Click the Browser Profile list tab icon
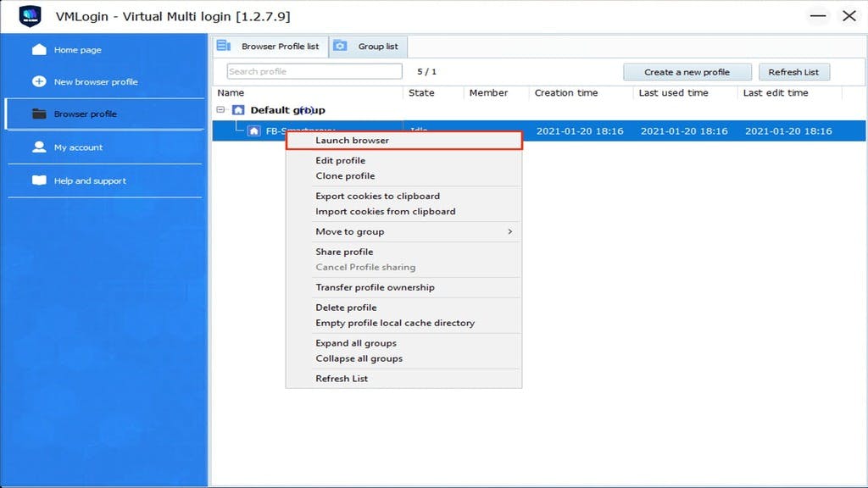The image size is (868, 488). pyautogui.click(x=224, y=46)
